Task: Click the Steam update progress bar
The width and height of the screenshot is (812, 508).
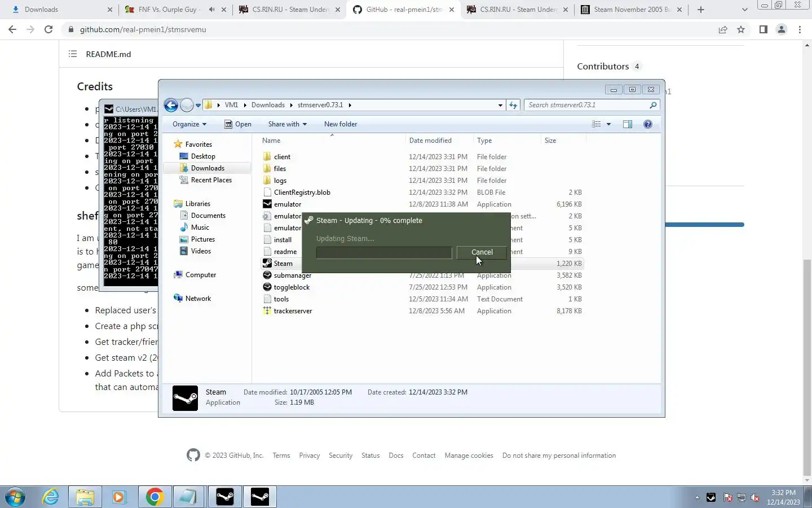Action: pos(384,252)
